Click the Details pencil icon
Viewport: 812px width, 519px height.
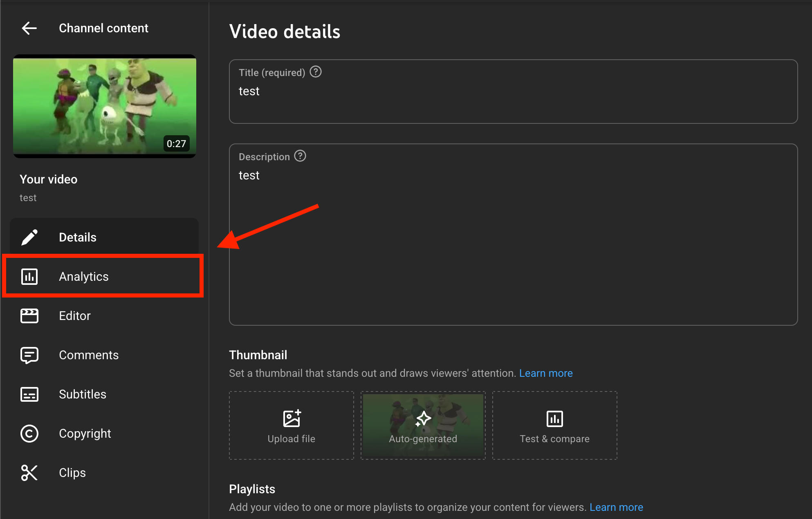coord(29,237)
